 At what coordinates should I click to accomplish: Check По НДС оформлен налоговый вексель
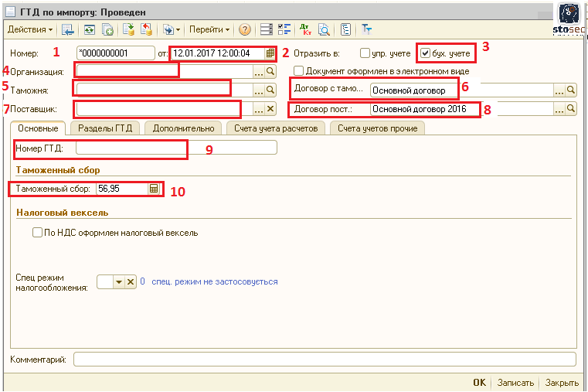click(37, 233)
